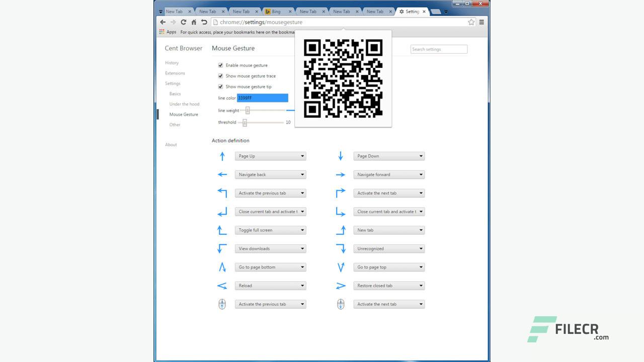Toggle Enable mouse gesture checkbox
The image size is (644, 362).
(220, 65)
